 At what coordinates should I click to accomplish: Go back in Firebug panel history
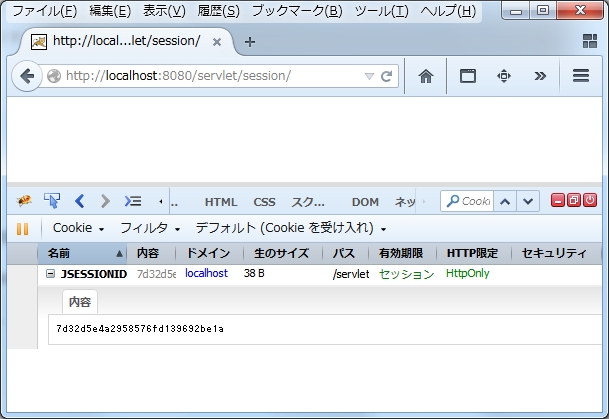(80, 201)
